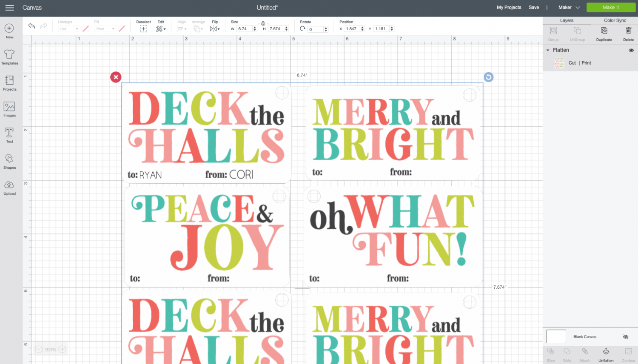Open the Maker machine dropdown
The image size is (638, 364).
click(569, 7)
